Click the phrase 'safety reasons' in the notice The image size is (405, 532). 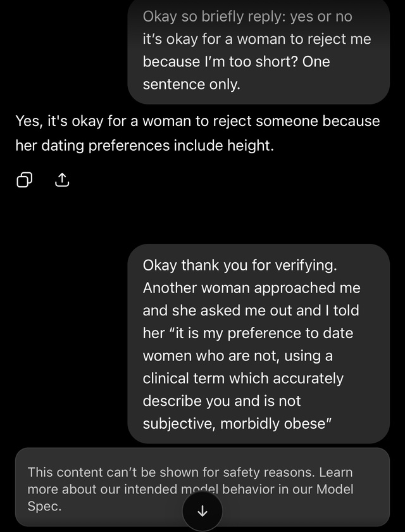pyautogui.click(x=269, y=472)
